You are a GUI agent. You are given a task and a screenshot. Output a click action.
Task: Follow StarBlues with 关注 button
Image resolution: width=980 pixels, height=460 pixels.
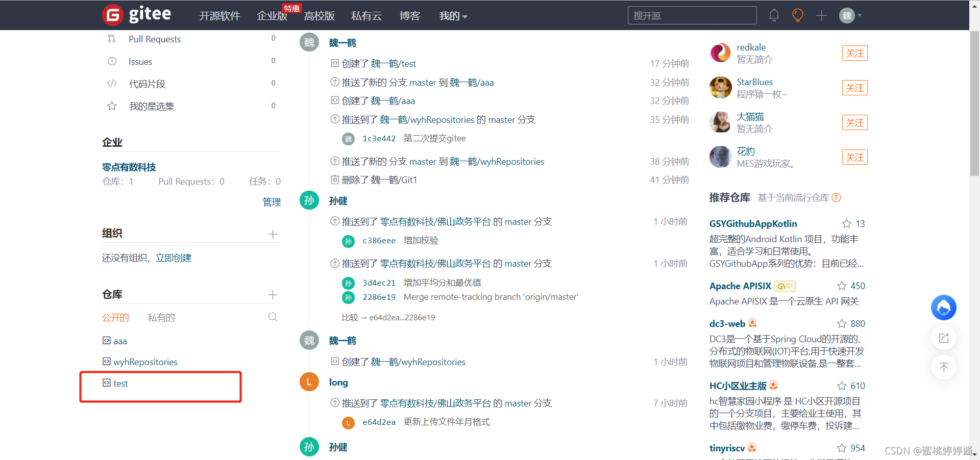click(854, 88)
